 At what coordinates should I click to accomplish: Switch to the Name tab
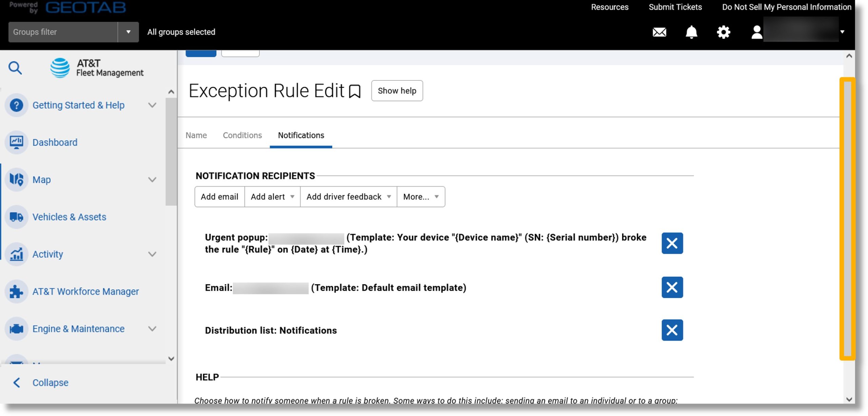tap(196, 135)
